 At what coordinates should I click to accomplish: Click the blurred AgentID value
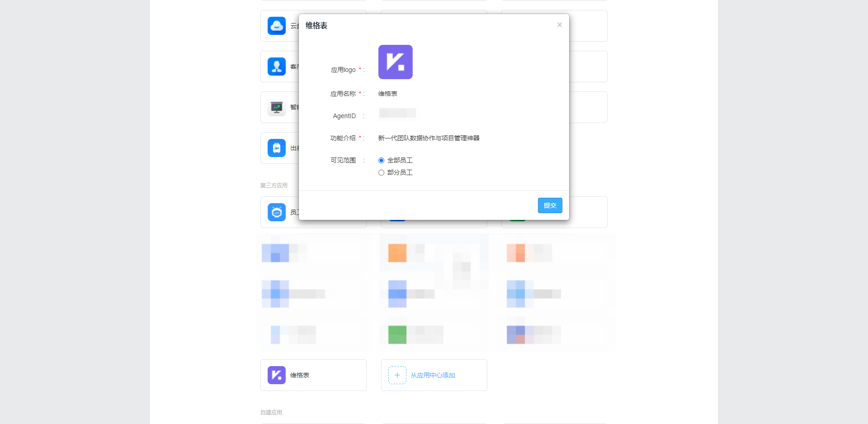coord(397,113)
